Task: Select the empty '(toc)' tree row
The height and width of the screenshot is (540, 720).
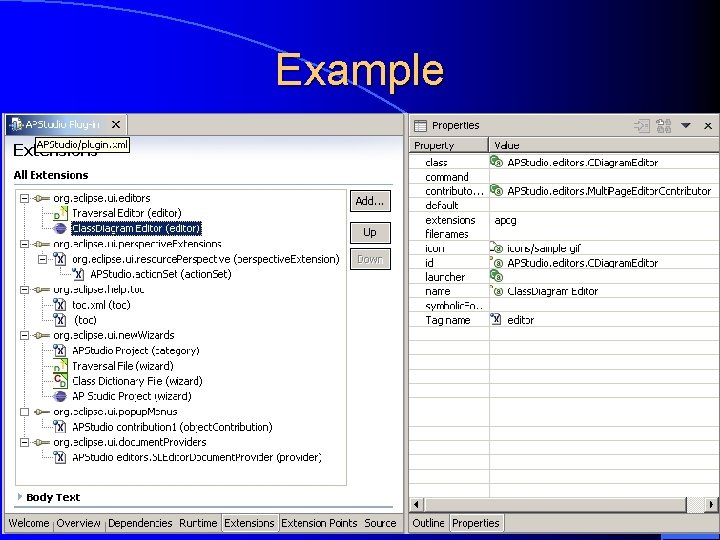Action: (x=85, y=320)
